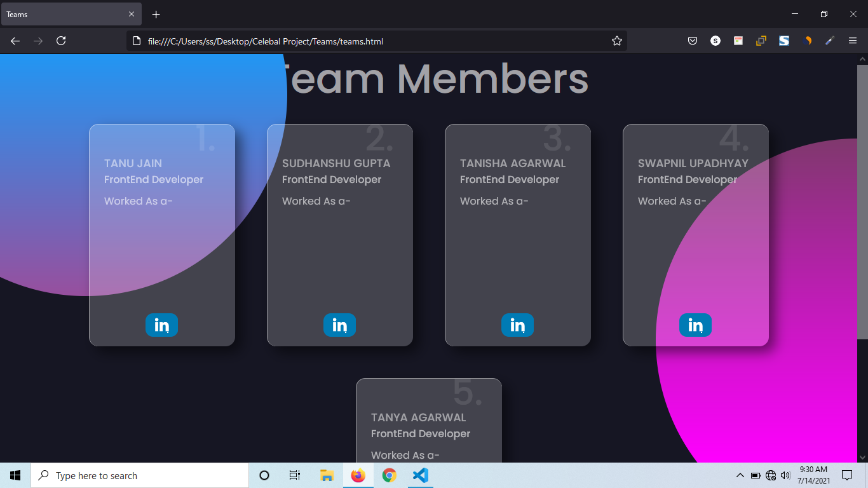
Task: Click the SUDHANSHU GUPTA name text
Action: point(336,163)
